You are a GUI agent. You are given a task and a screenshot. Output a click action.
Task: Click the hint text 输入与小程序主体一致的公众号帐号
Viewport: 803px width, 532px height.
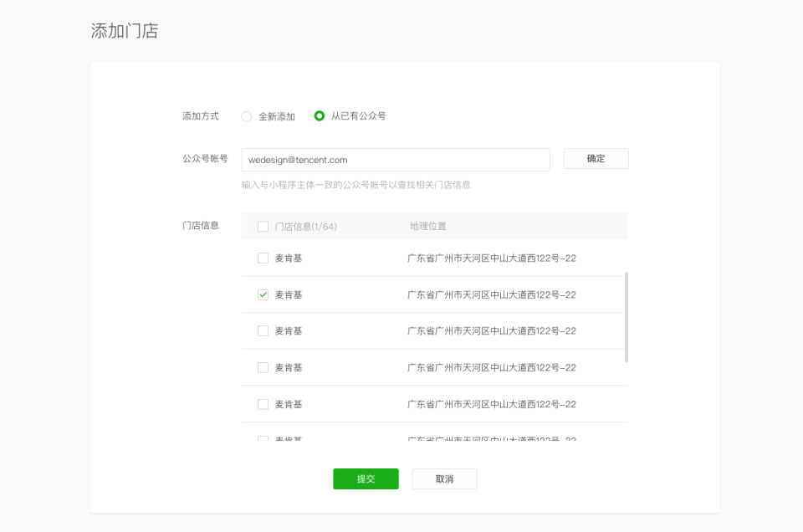(356, 185)
